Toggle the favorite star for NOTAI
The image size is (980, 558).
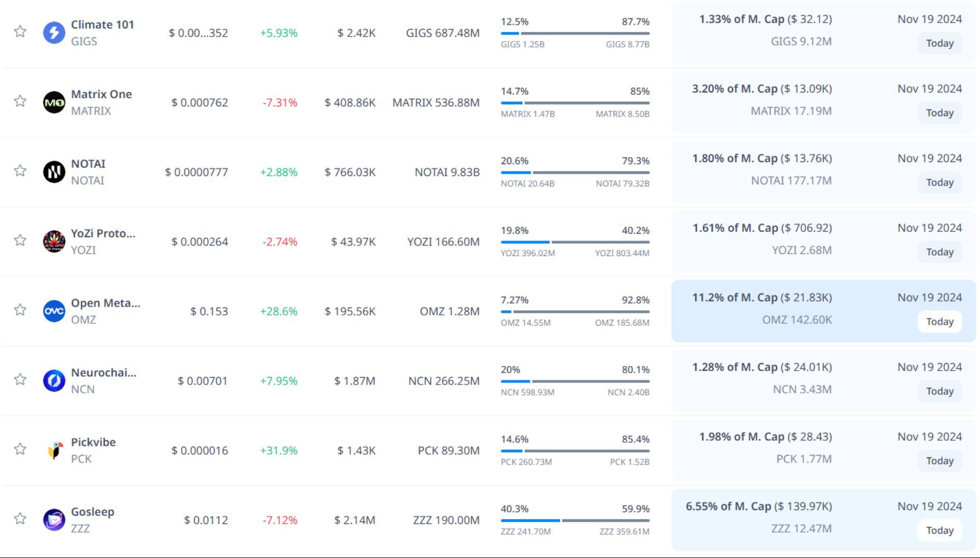(x=20, y=171)
